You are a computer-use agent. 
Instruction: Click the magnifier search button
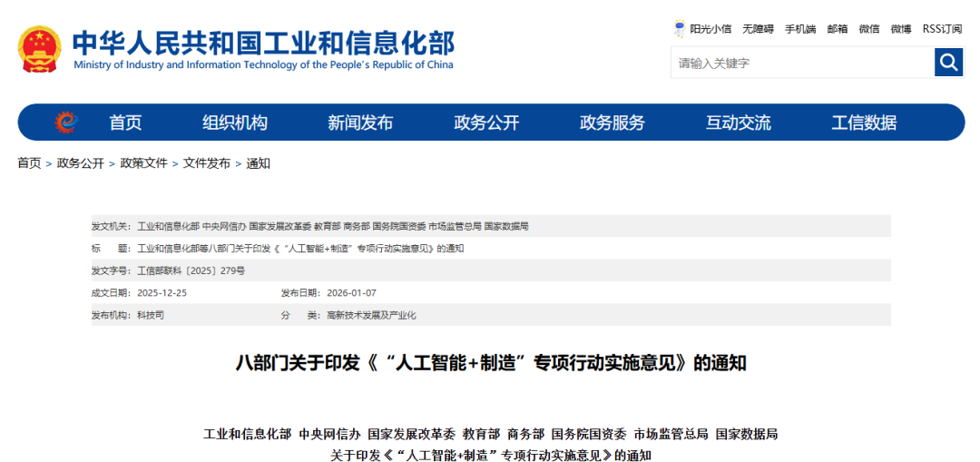click(x=948, y=63)
